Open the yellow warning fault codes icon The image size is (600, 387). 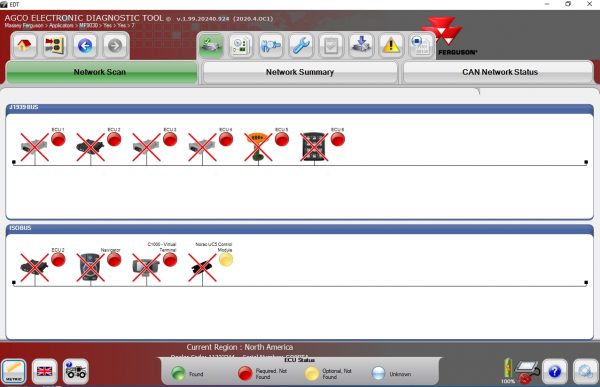click(391, 46)
